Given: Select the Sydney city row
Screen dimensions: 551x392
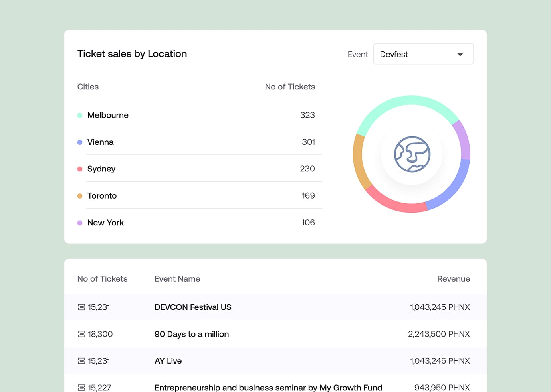Looking at the screenshot, I should tap(200, 169).
